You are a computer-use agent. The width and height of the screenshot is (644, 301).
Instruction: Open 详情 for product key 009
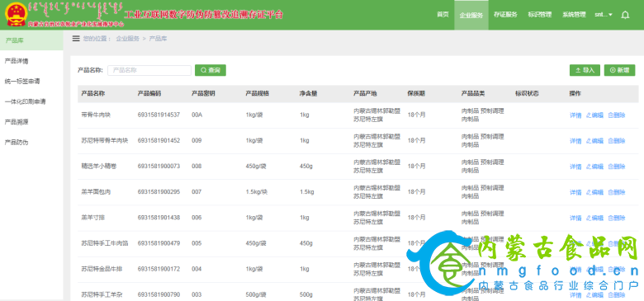[575, 141]
